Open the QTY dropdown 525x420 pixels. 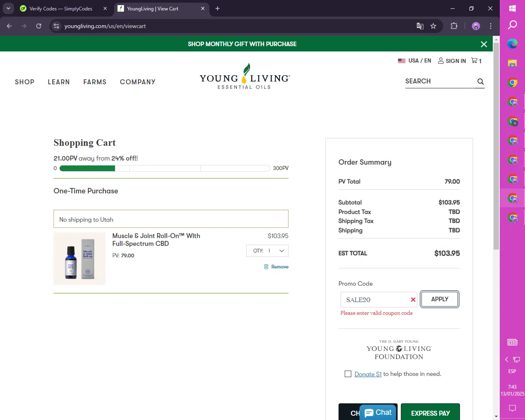267,251
